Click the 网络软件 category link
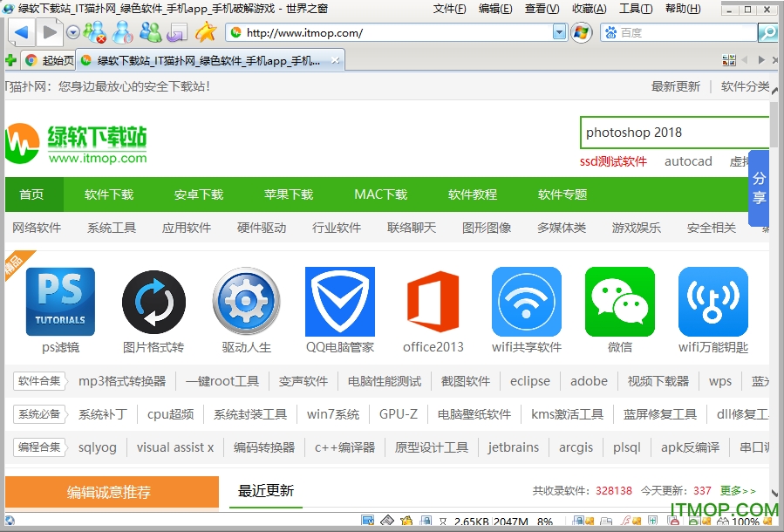Viewport: 784px width, 532px height. [37, 228]
